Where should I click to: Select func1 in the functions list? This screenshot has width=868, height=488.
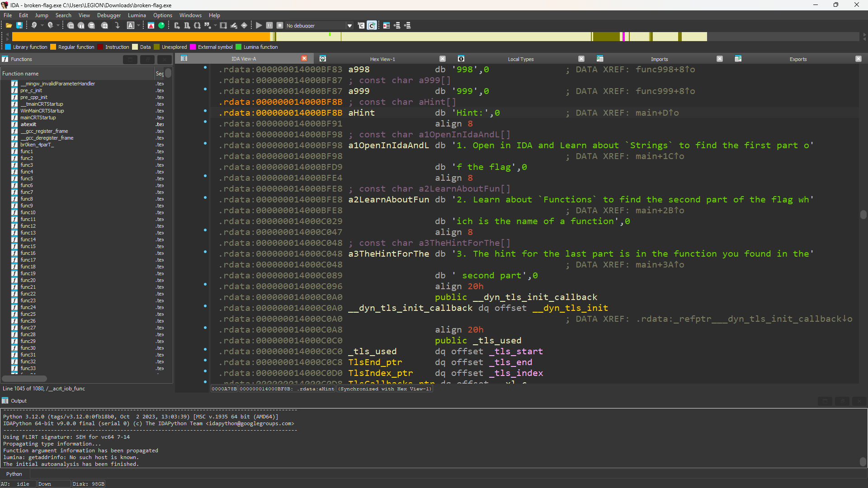tap(27, 151)
